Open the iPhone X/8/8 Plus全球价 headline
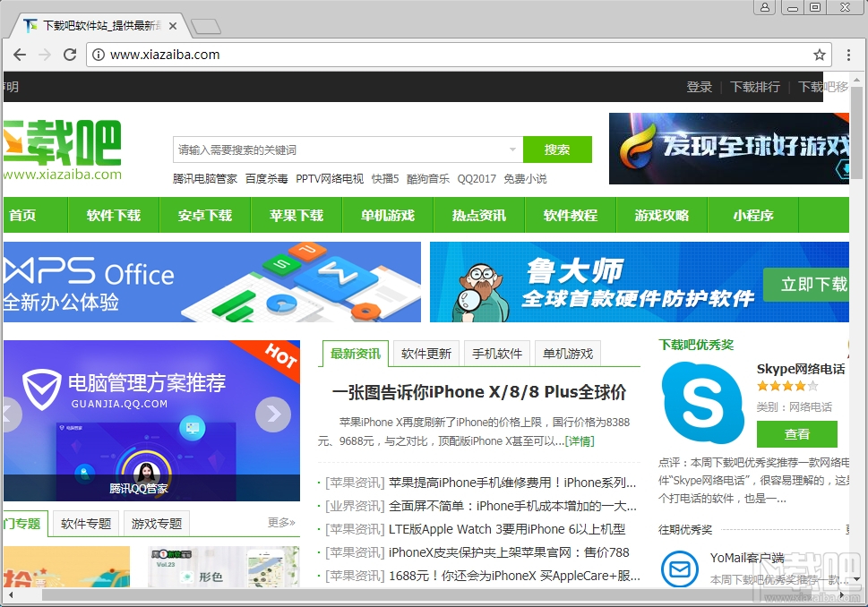This screenshot has width=868, height=607. [x=479, y=392]
